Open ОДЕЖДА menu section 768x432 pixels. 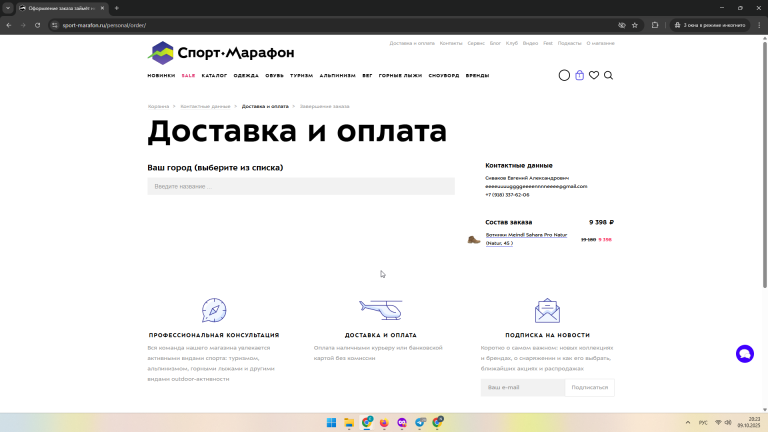coord(246,75)
